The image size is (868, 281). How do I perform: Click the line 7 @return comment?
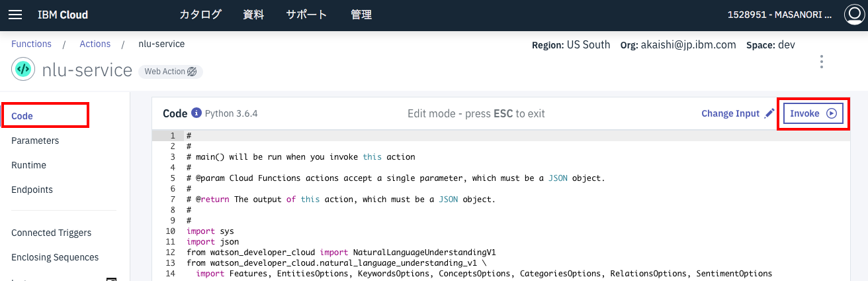341,199
